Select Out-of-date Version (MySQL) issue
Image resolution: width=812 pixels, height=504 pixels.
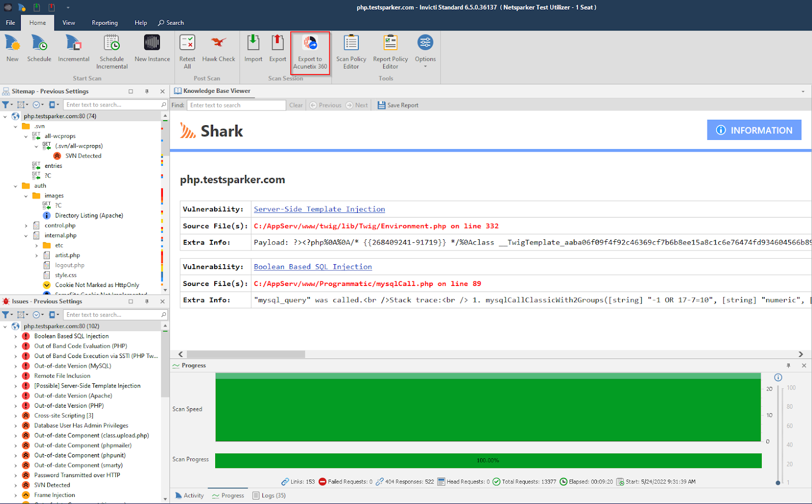(x=73, y=366)
